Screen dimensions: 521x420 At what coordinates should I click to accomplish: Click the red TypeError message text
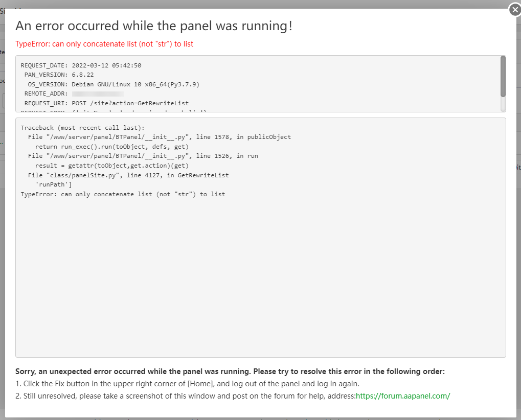pos(104,44)
